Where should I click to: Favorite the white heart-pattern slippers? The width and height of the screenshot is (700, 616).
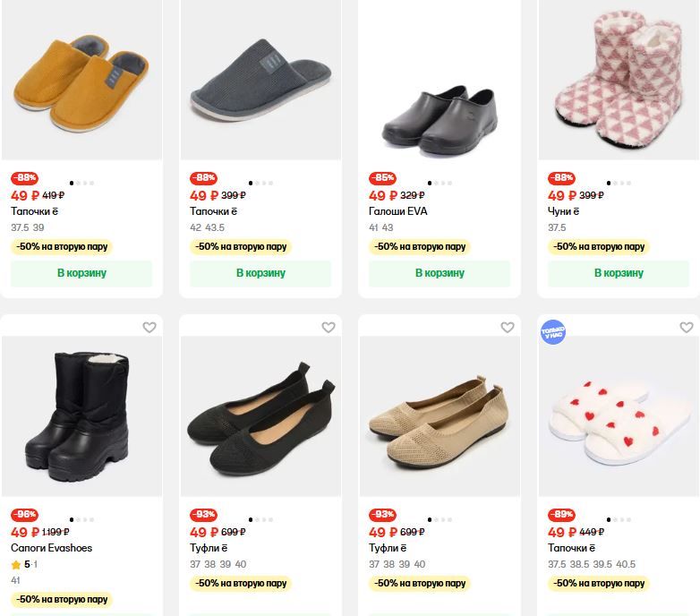687,328
